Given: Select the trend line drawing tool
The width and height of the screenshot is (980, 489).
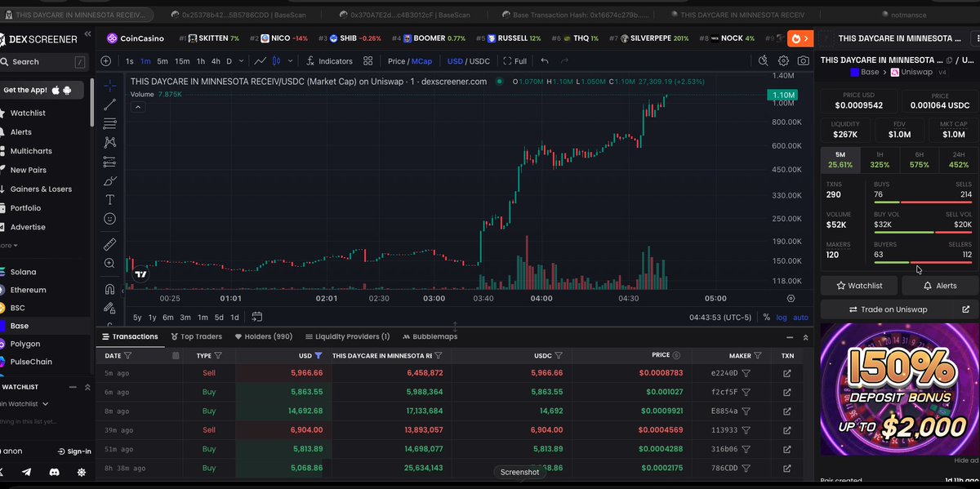Looking at the screenshot, I should tap(109, 104).
